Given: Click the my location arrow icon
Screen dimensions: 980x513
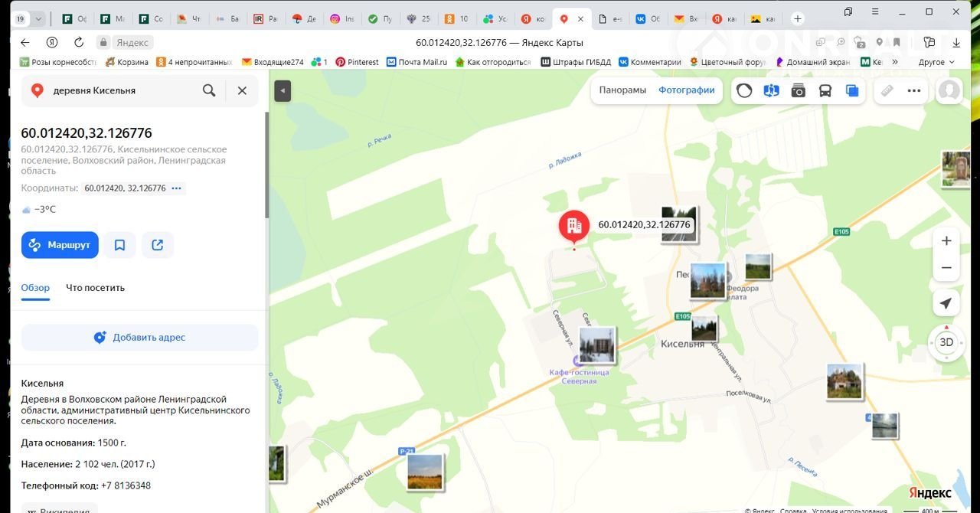Looking at the screenshot, I should click(946, 303).
